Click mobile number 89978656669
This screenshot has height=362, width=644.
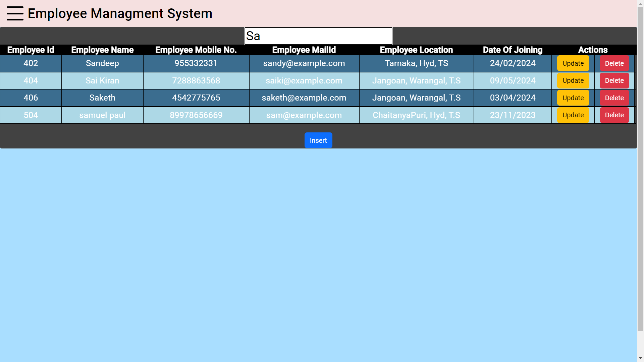196,115
